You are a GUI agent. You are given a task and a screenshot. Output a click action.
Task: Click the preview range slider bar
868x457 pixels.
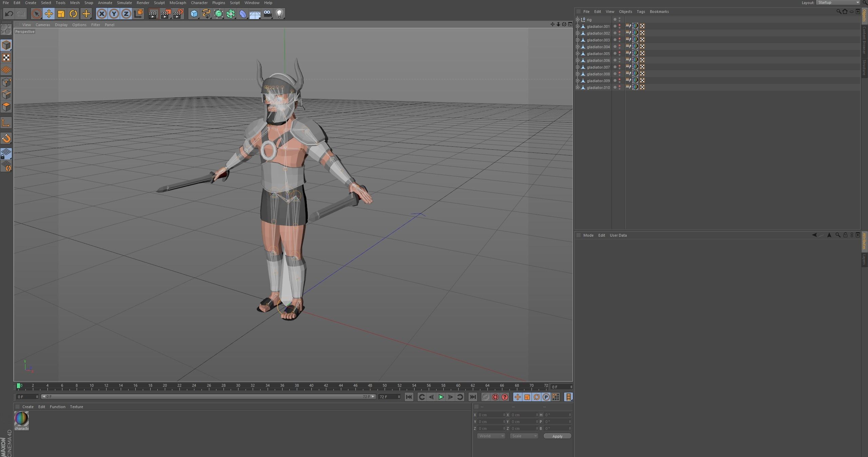pos(208,397)
